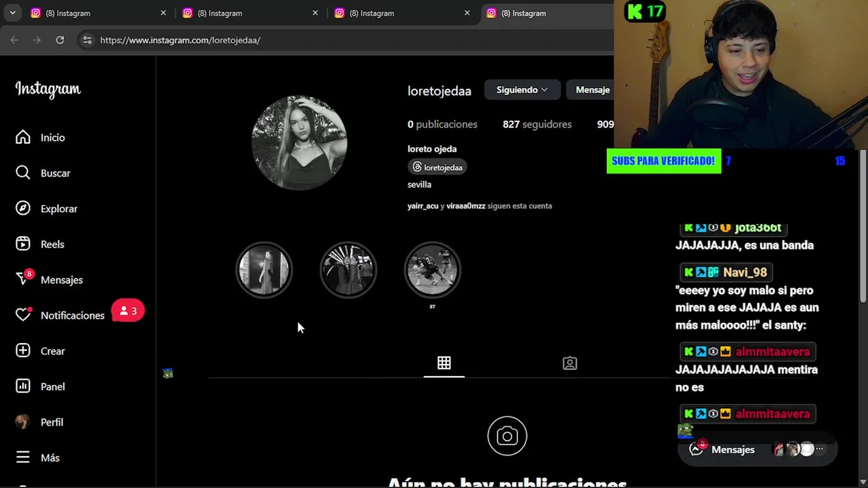
Task: Open the Buscar search panel
Action: (x=43, y=173)
